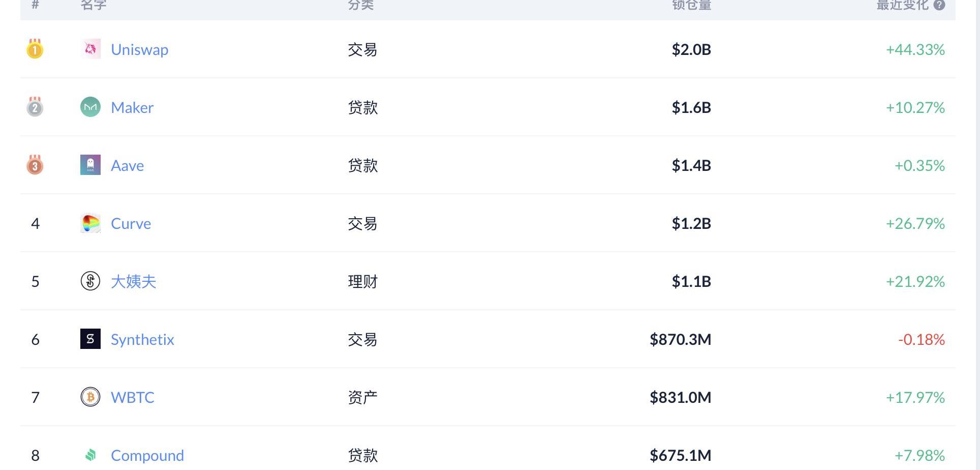Image resolution: width=980 pixels, height=470 pixels.
Task: Open the Aave project link
Action: pos(127,165)
